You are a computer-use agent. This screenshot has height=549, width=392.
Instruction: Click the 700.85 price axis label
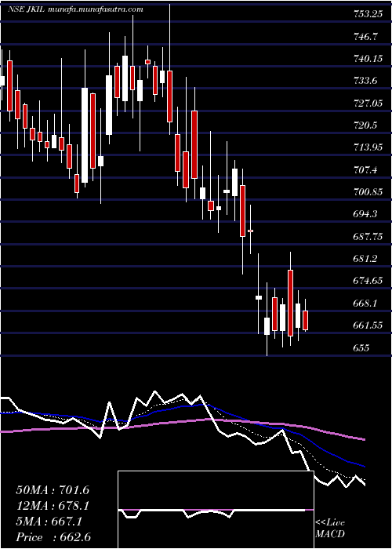coord(367,193)
